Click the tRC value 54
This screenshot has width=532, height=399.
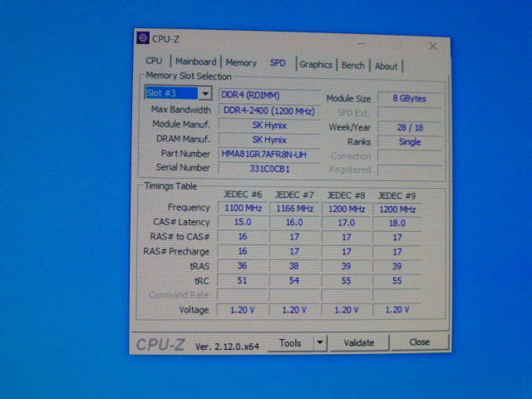point(294,281)
